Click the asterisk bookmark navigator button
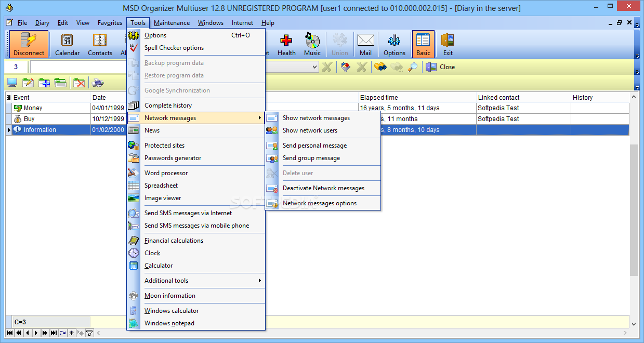The width and height of the screenshot is (644, 343). (72, 333)
